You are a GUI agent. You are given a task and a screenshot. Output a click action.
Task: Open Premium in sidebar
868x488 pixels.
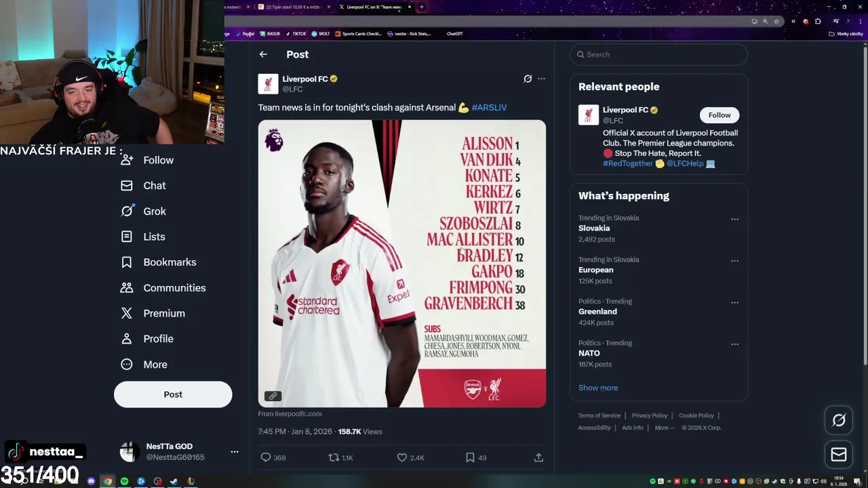coord(153,313)
